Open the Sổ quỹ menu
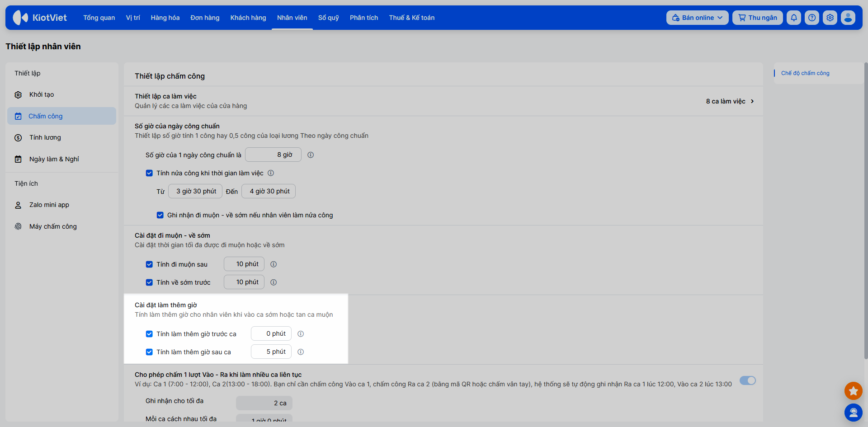 point(329,18)
